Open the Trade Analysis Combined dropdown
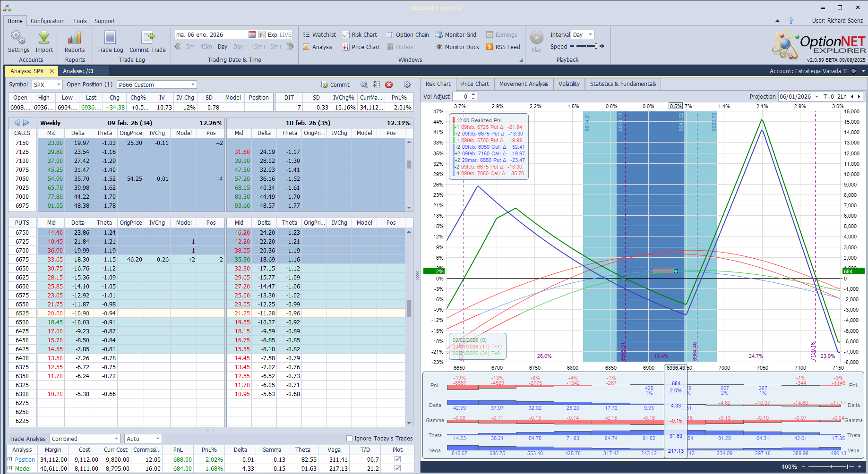The height and width of the screenshot is (474, 868). point(116,439)
